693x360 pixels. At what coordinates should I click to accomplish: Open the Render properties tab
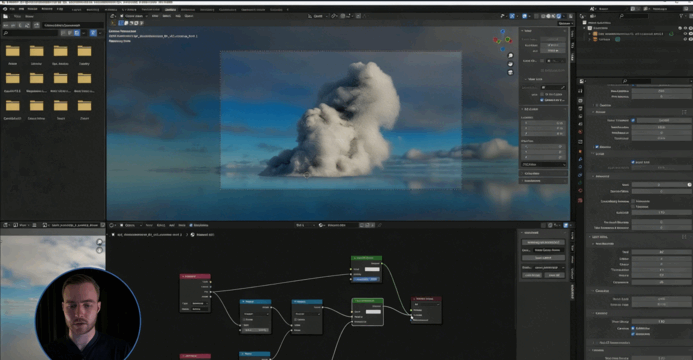(x=580, y=101)
